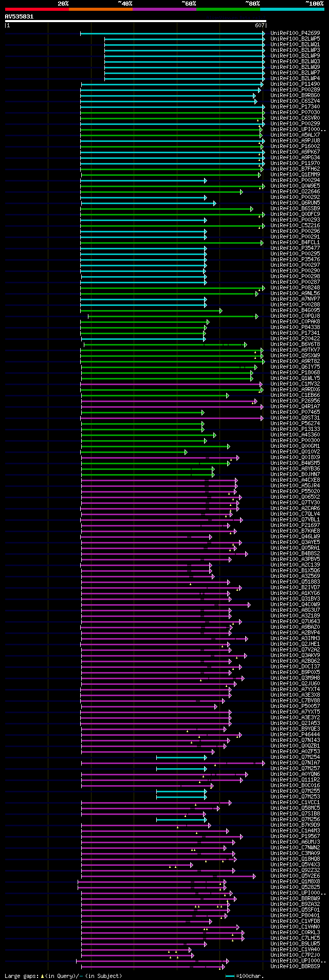
Task: Select UniRef100_Q4R1A7 entry
Action: click(x=295, y=406)
